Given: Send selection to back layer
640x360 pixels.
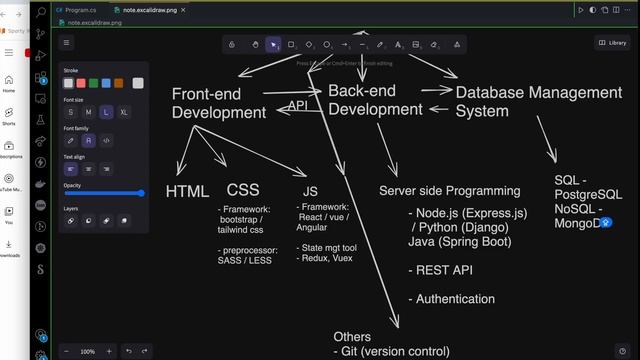Looking at the screenshot, I should click(71, 221).
